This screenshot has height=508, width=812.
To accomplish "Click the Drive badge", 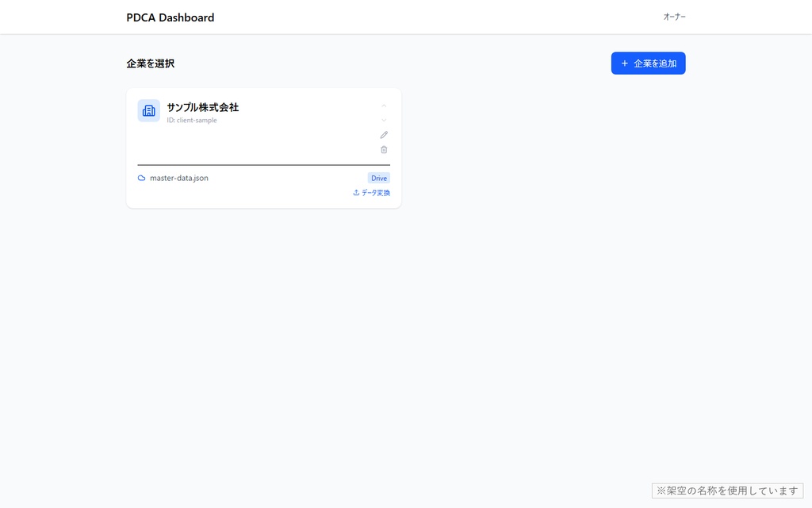I will pos(379,178).
